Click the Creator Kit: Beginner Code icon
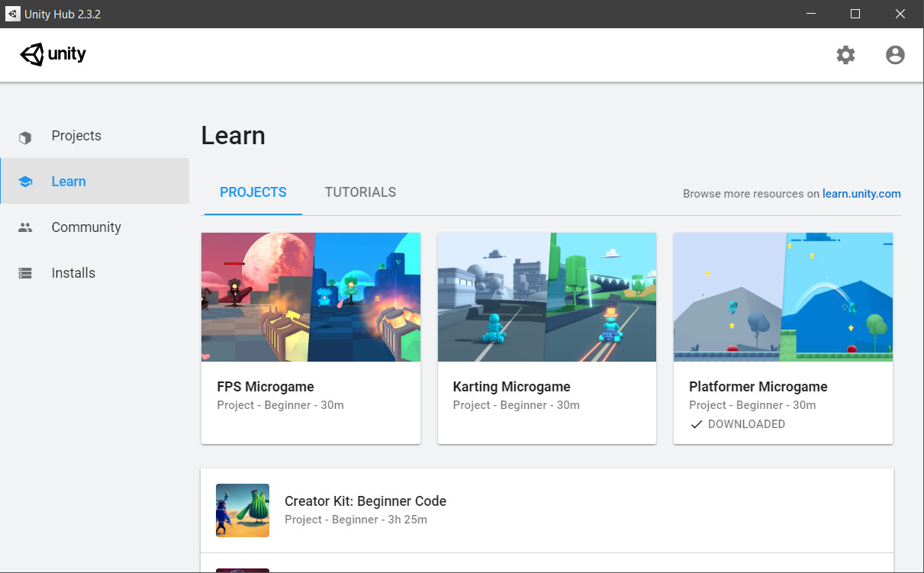 click(243, 510)
